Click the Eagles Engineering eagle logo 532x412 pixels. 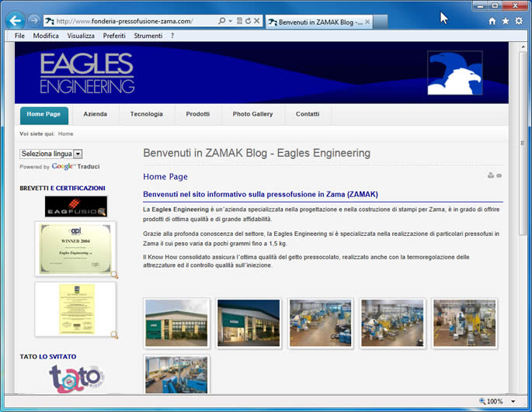454,73
